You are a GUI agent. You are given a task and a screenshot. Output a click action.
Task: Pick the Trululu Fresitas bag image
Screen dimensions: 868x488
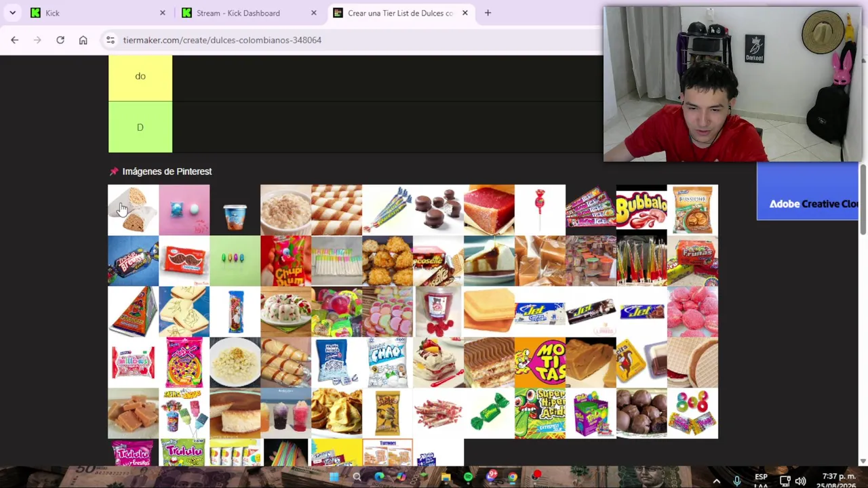133,453
